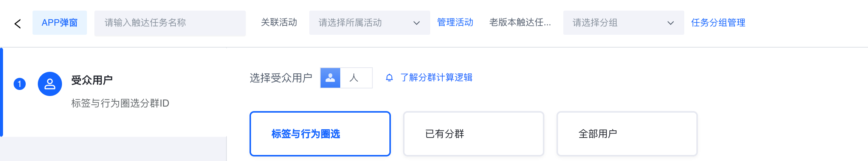
Task: Click the APP弹窗 tag
Action: 60,23
